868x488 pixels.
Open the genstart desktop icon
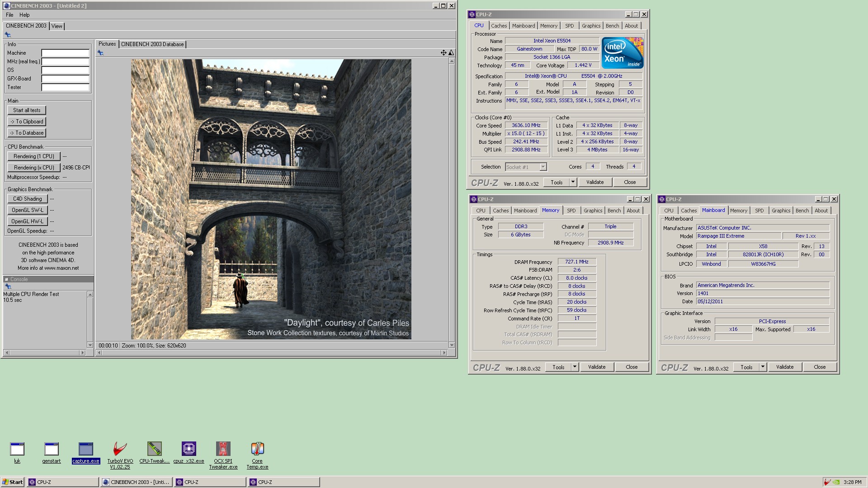(x=51, y=452)
